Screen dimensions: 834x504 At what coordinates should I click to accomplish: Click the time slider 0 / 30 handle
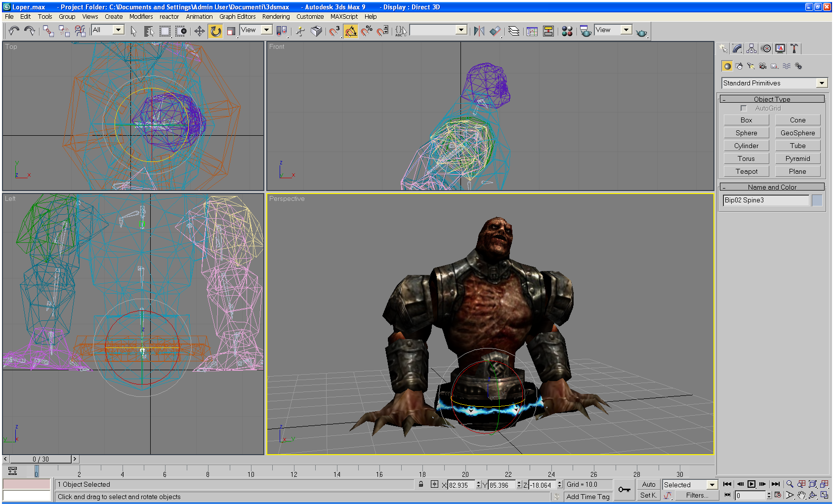(41, 459)
